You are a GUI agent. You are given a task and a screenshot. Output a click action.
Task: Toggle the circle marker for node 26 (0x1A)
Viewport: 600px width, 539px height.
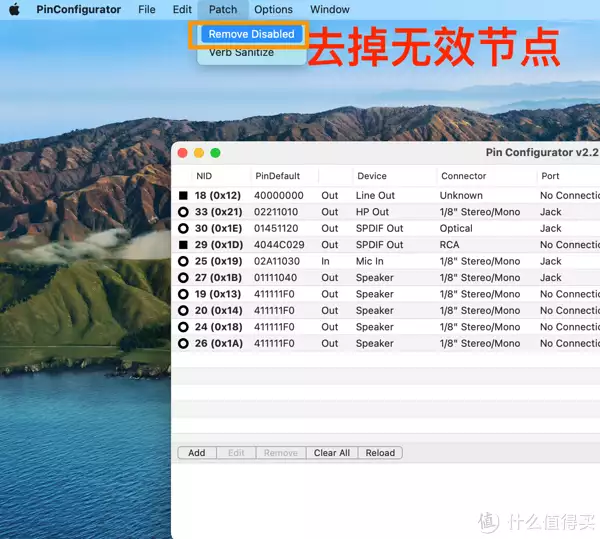click(183, 344)
